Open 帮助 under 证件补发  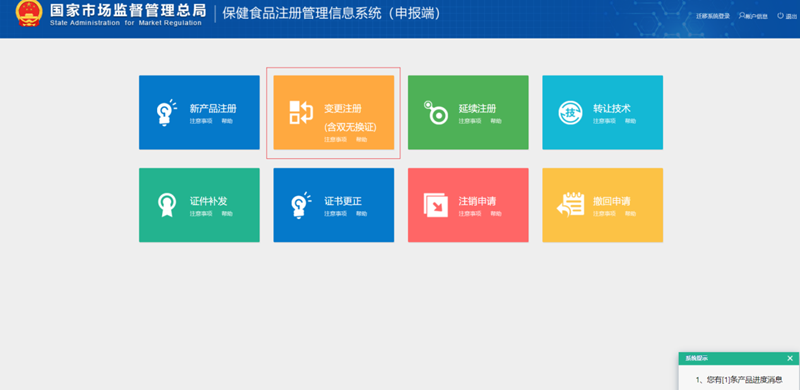tap(227, 214)
